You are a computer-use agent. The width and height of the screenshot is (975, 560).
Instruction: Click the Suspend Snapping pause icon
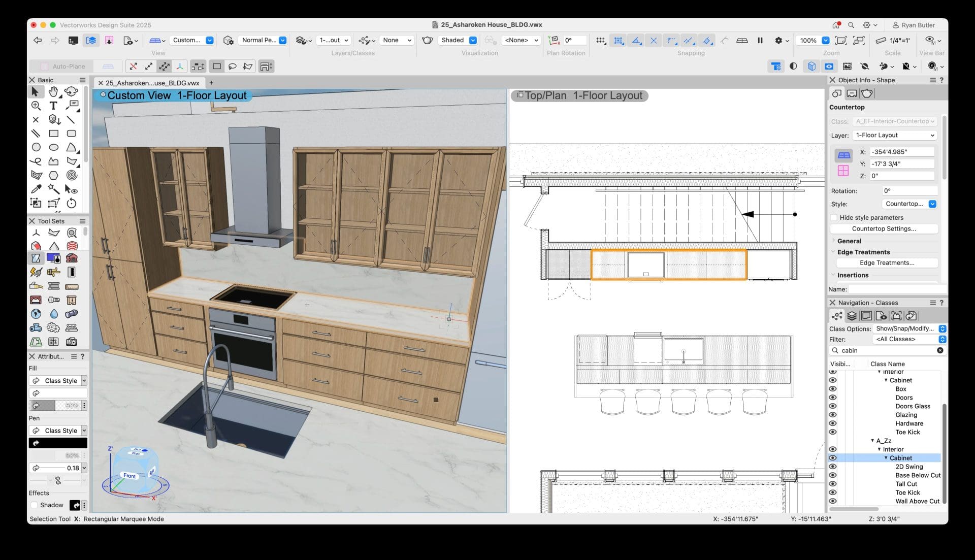[760, 40]
